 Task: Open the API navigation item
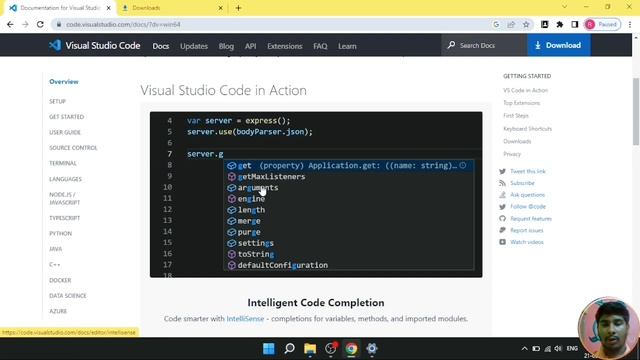(x=251, y=46)
